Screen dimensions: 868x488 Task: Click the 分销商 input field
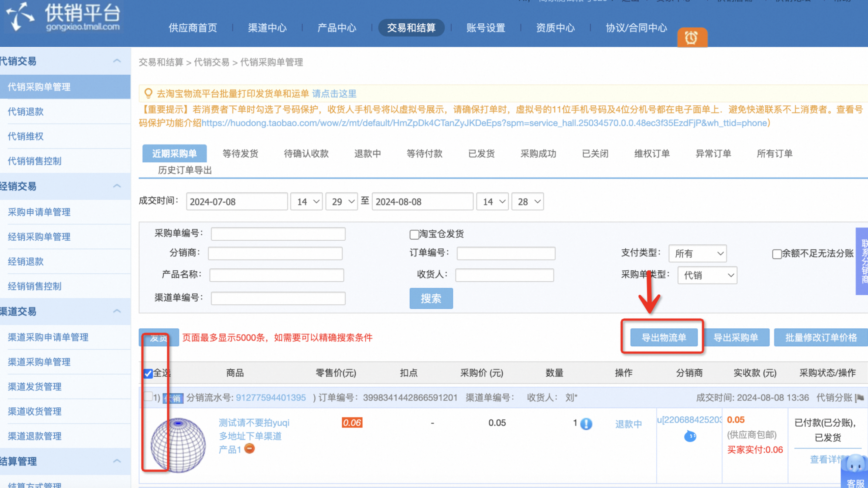coord(275,253)
